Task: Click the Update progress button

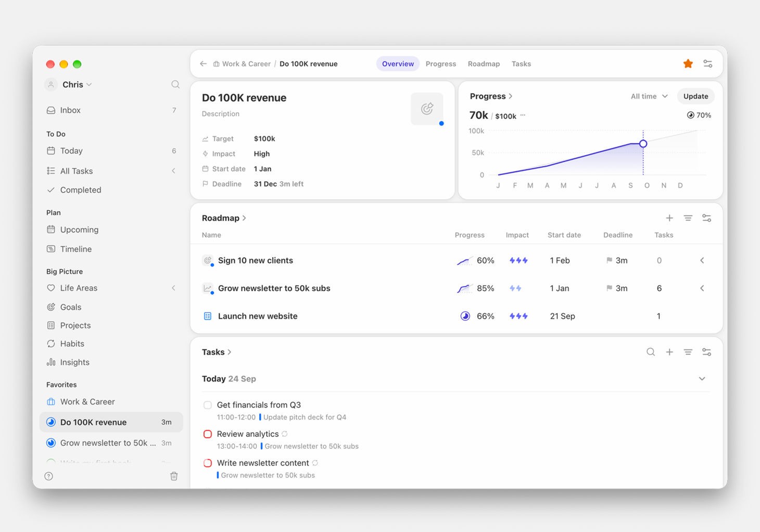Action: point(695,96)
